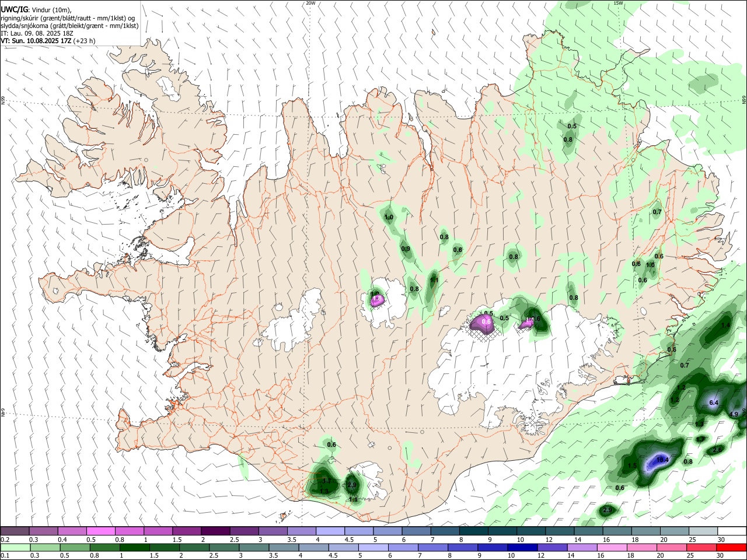Click the medium green 0.5 swatch in the lower legend

coord(75,547)
